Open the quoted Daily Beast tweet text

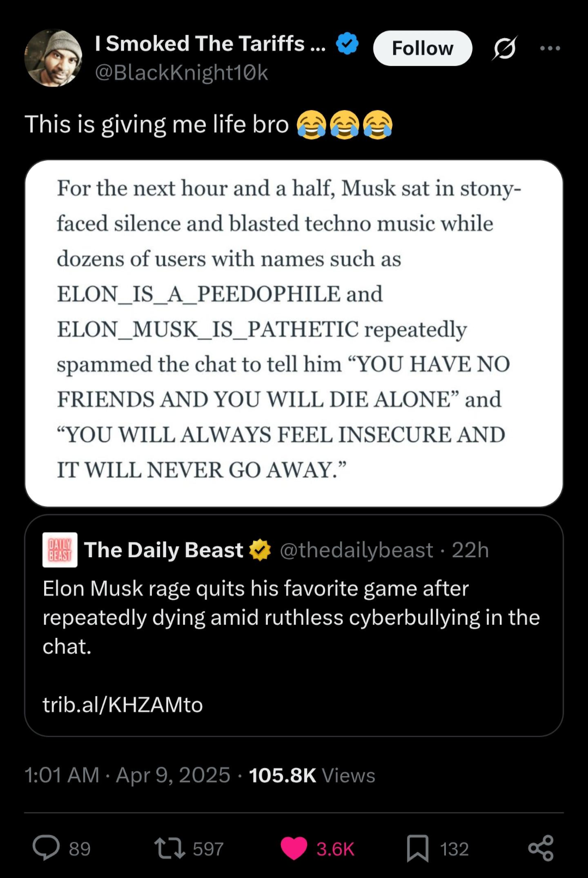click(x=291, y=618)
